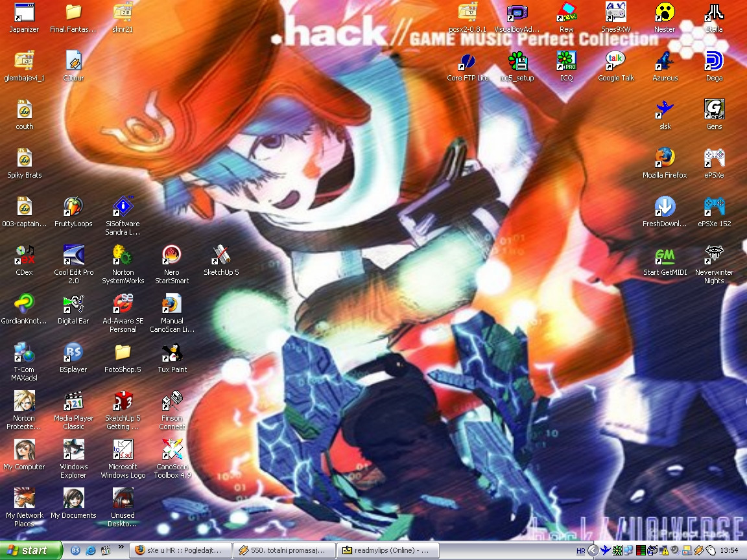
Task: Switch to readmylips (Online) taskbar window
Action: 387,550
